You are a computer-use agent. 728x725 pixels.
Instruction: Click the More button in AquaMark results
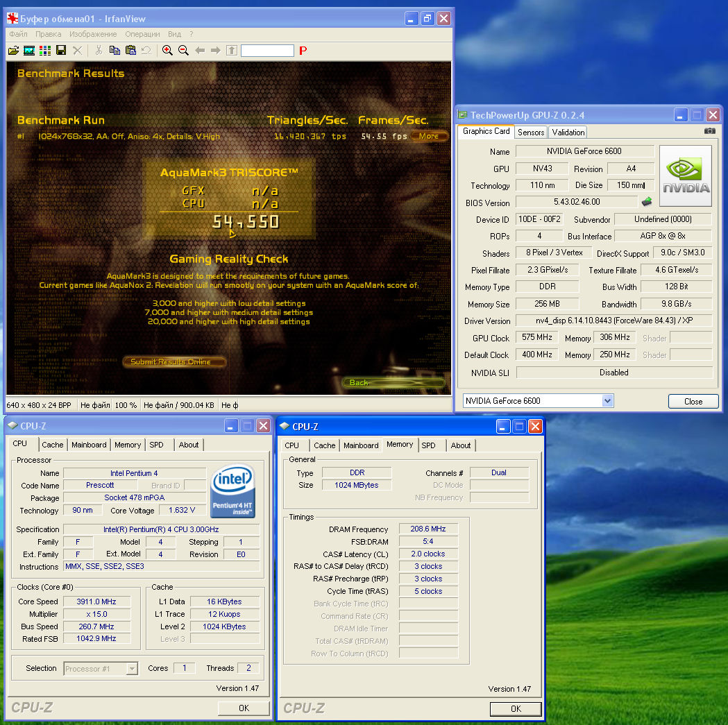(x=428, y=136)
